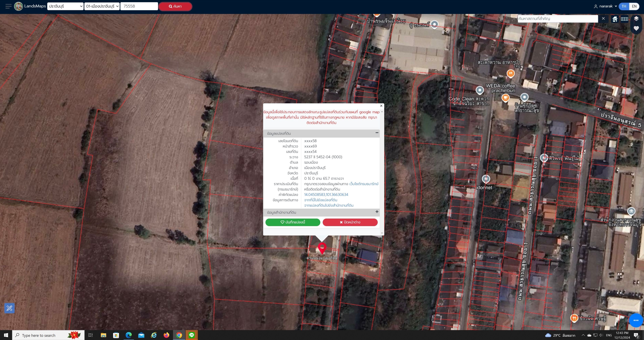Screen dimensions: 644x340
Task: Open the nararak user account menu
Action: [x=605, y=6]
